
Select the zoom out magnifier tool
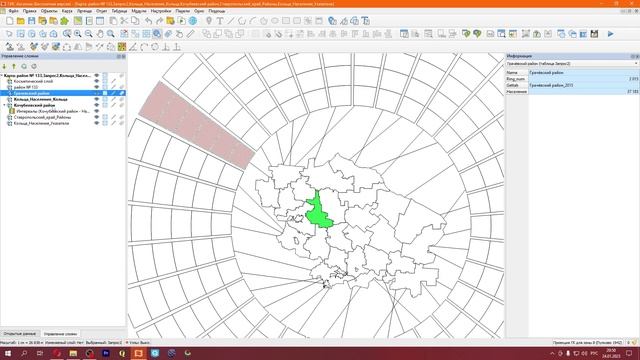point(89,34)
